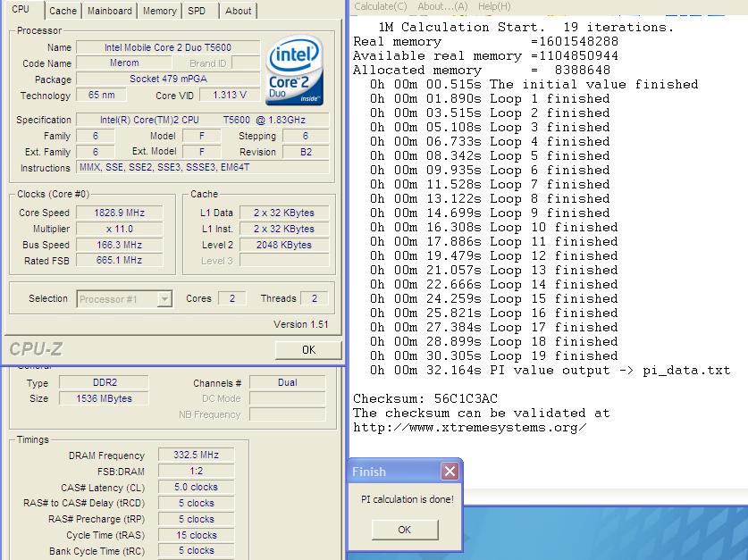This screenshot has width=748, height=560.
Task: Click the DRAM Frequency value 332.5 MHz
Action: pyautogui.click(x=196, y=455)
